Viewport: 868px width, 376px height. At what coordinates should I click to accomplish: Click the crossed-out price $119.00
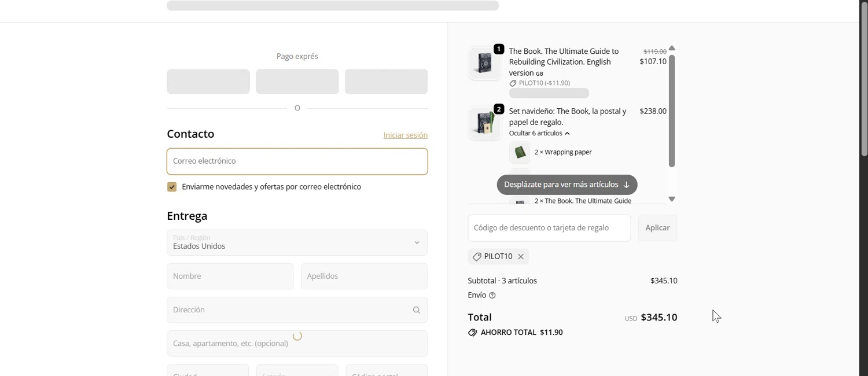click(x=655, y=51)
